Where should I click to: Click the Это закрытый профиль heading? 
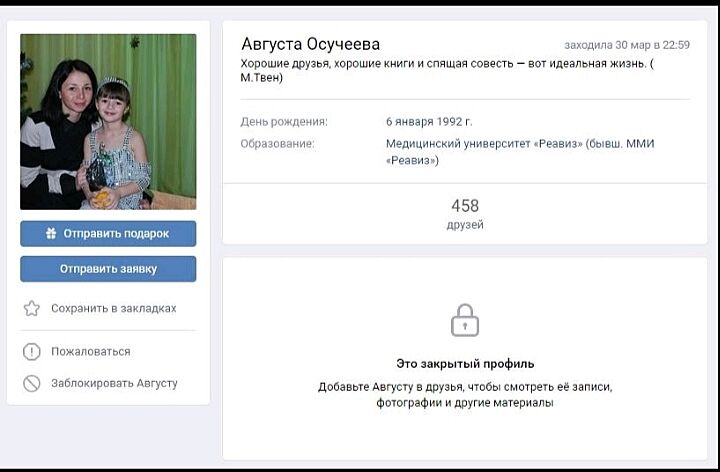(465, 363)
